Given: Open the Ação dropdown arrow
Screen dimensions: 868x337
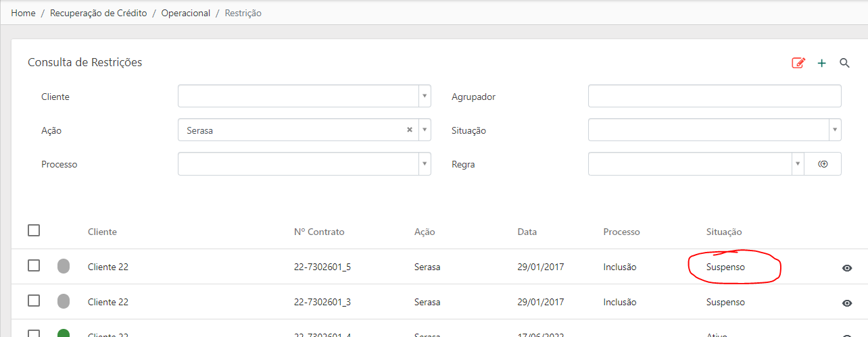Looking at the screenshot, I should pyautogui.click(x=425, y=130).
